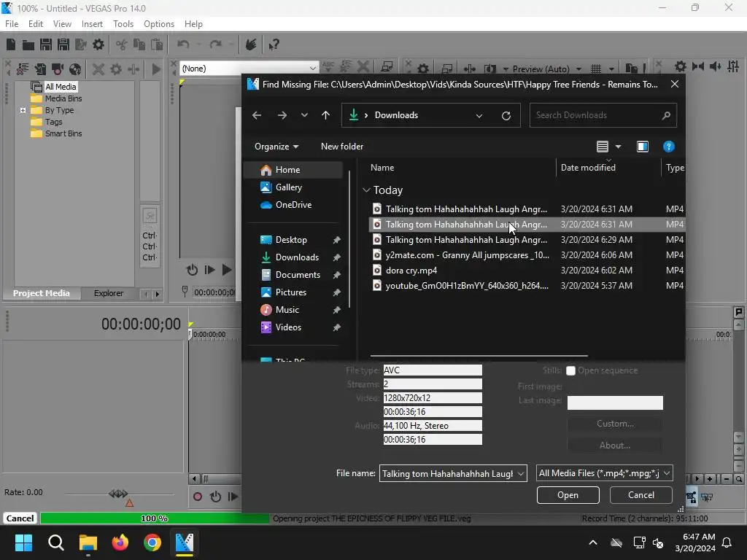Open Firefox from the Windows taskbar
Viewport: 747px width, 560px height.
tap(120, 542)
